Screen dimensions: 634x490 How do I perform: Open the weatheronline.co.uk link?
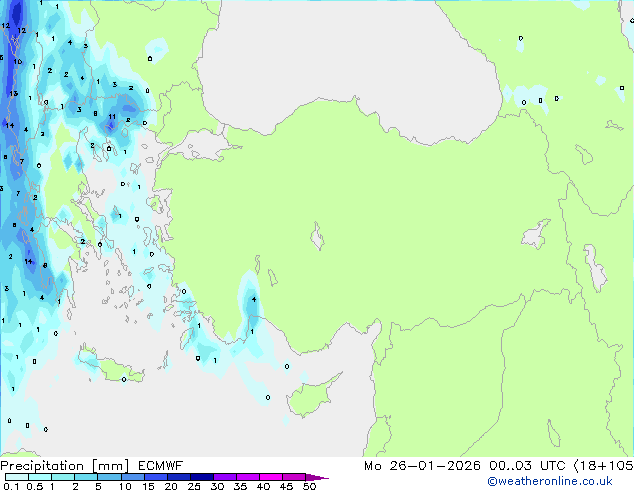tap(550, 481)
